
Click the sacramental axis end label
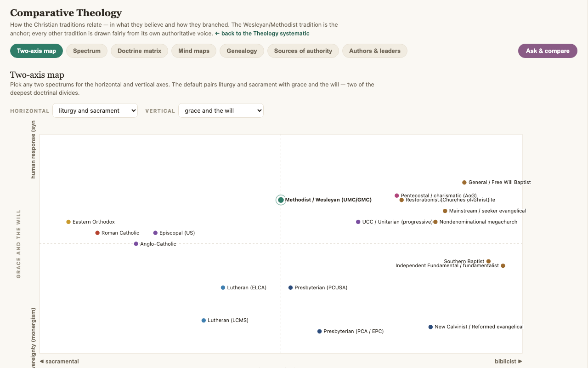(59, 361)
